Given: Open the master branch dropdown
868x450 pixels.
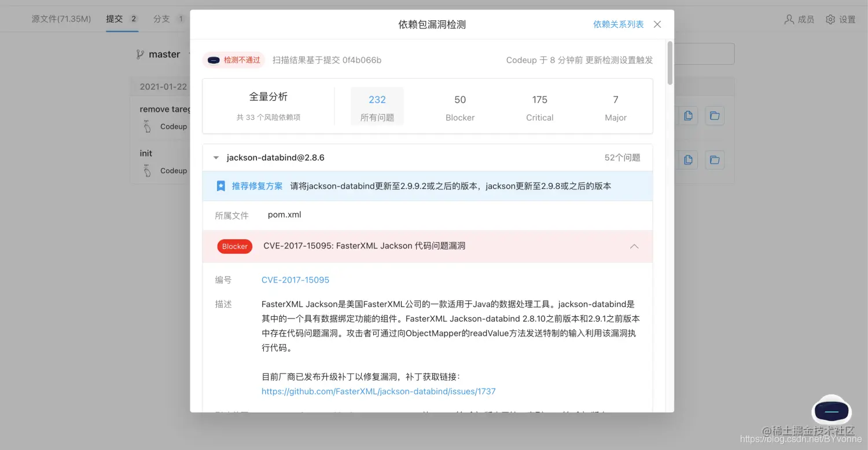Looking at the screenshot, I should pos(164,53).
